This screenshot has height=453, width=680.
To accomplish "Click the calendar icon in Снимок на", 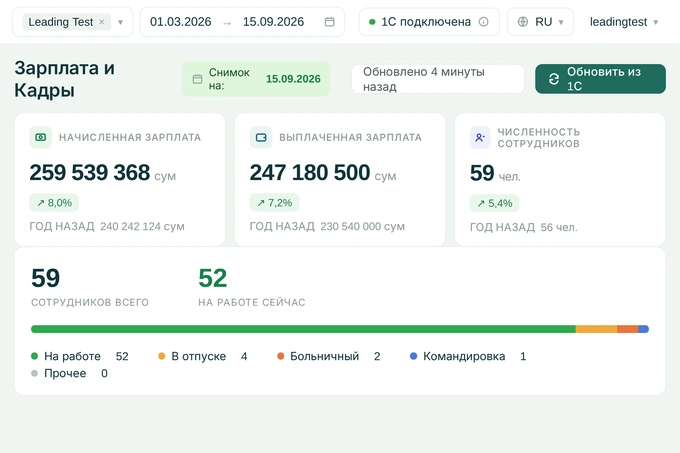I will point(197,79).
